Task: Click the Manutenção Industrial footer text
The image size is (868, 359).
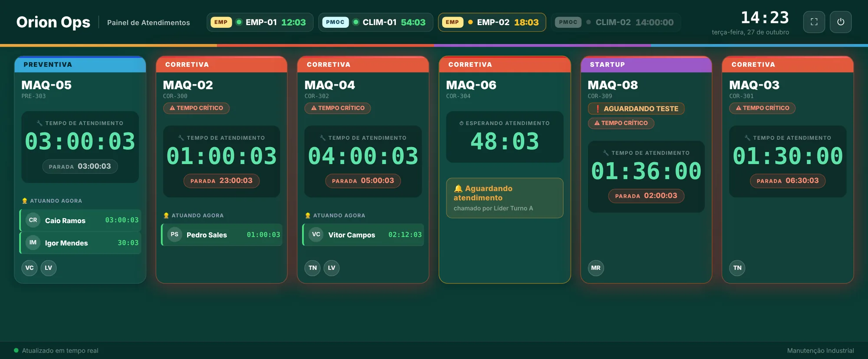Action: [x=821, y=350]
